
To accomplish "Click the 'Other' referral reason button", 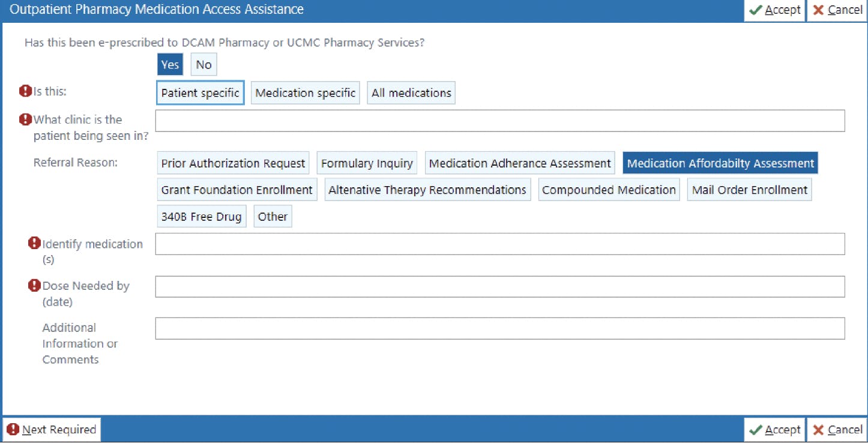I will click(x=273, y=216).
